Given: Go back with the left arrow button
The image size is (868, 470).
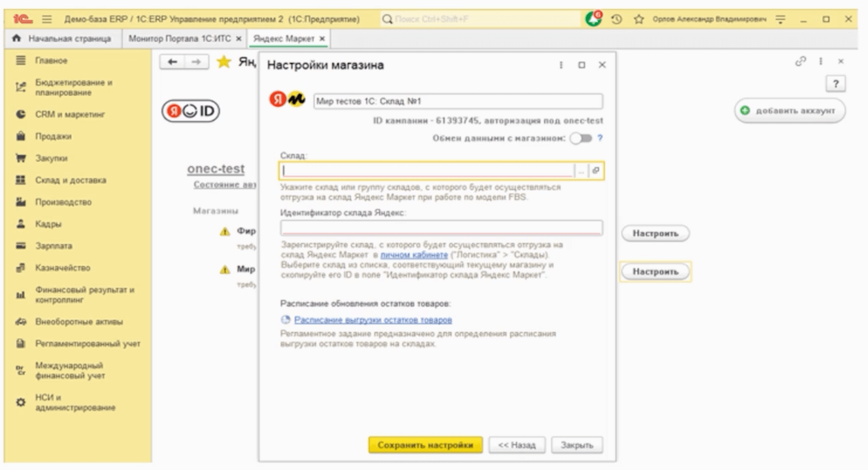Looking at the screenshot, I should tap(172, 62).
